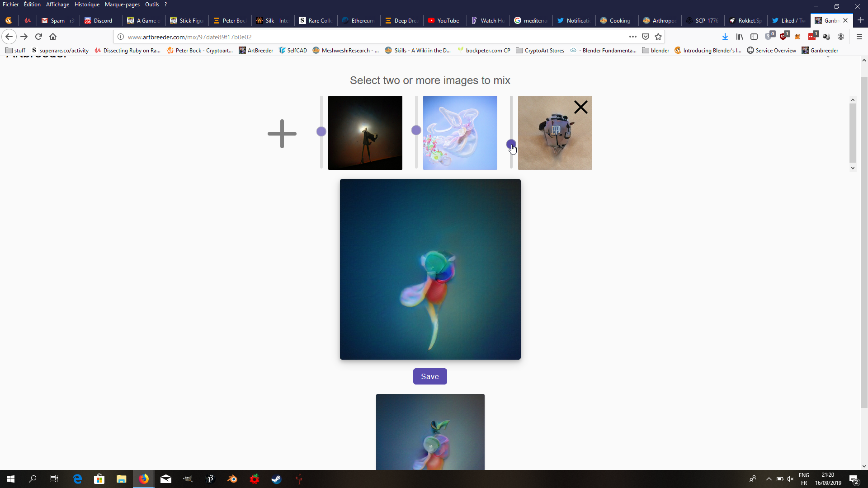Show hidden system tray icons
Screen dimensions: 868x488
[x=769, y=479]
